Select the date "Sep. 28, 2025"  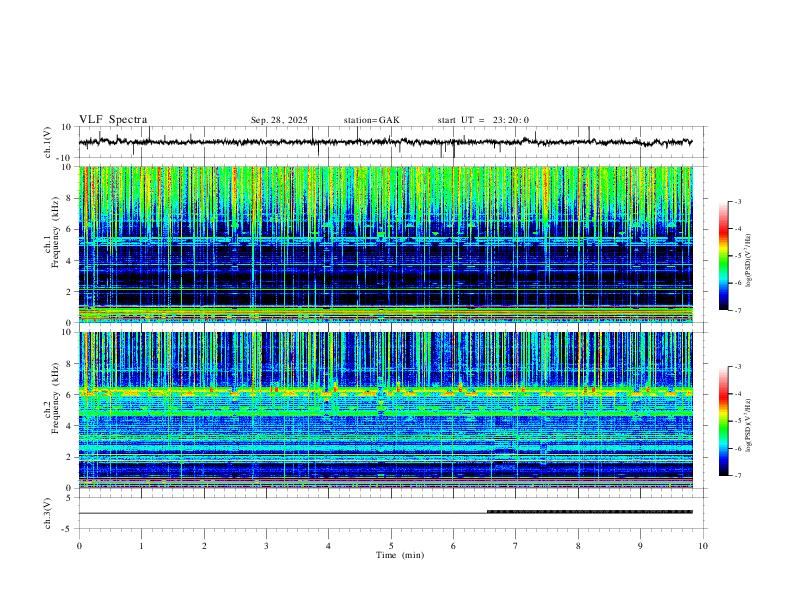279,120
